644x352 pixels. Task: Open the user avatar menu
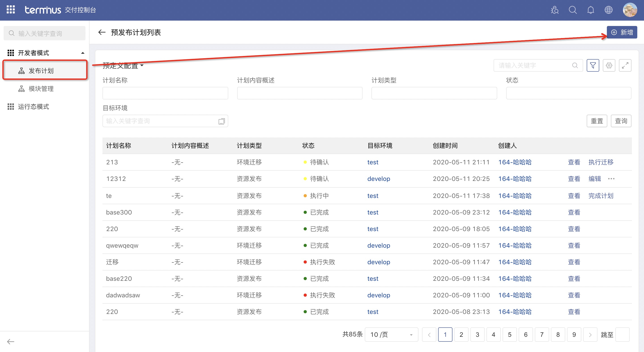(630, 10)
